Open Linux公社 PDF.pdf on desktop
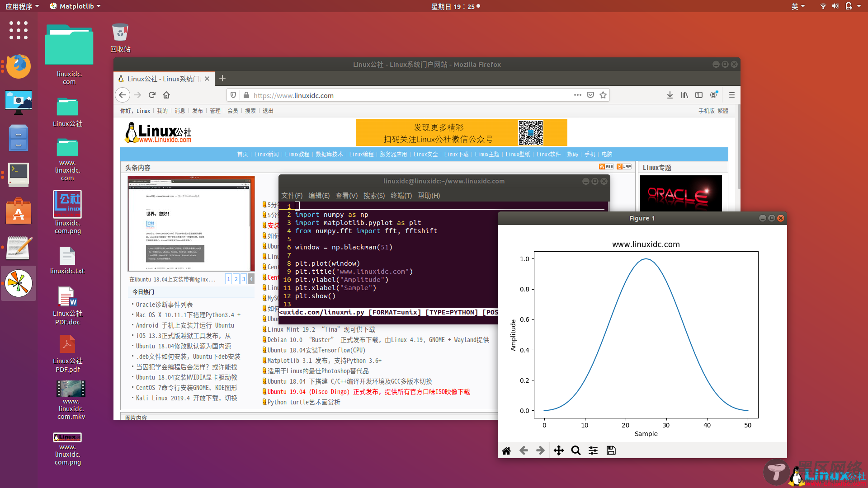This screenshot has height=488, width=868. tap(67, 354)
